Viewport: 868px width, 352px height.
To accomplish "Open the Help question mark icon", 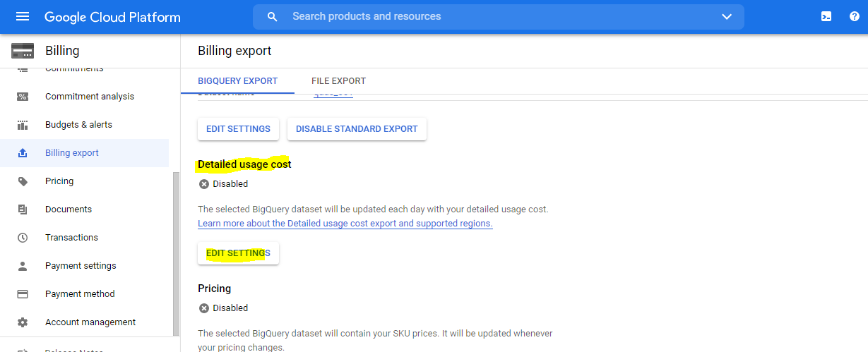I will point(854,17).
